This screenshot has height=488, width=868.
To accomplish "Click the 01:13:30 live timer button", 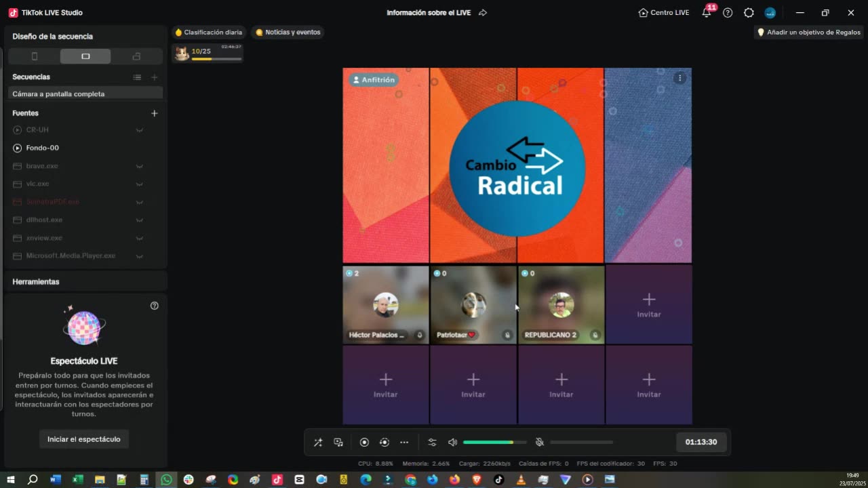I will (x=701, y=442).
